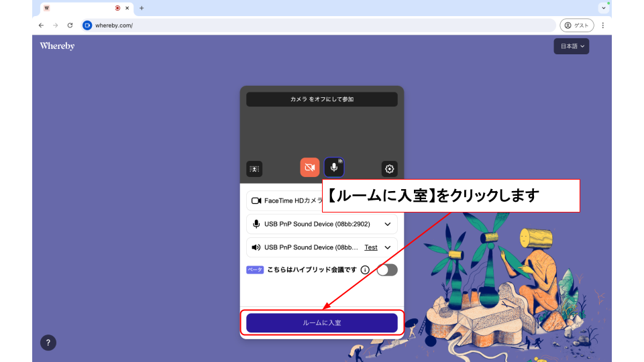Open the help question mark button
Image resolution: width=644 pixels, height=362 pixels.
click(x=48, y=343)
